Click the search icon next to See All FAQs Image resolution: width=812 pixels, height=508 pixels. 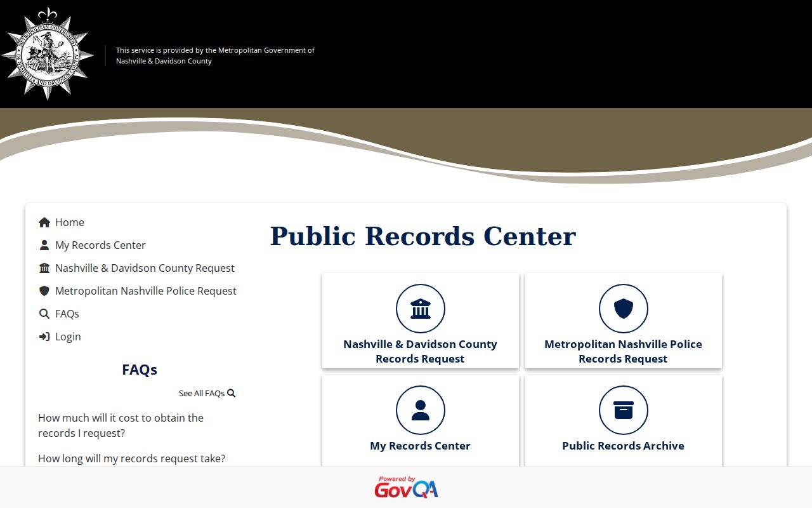click(x=232, y=393)
